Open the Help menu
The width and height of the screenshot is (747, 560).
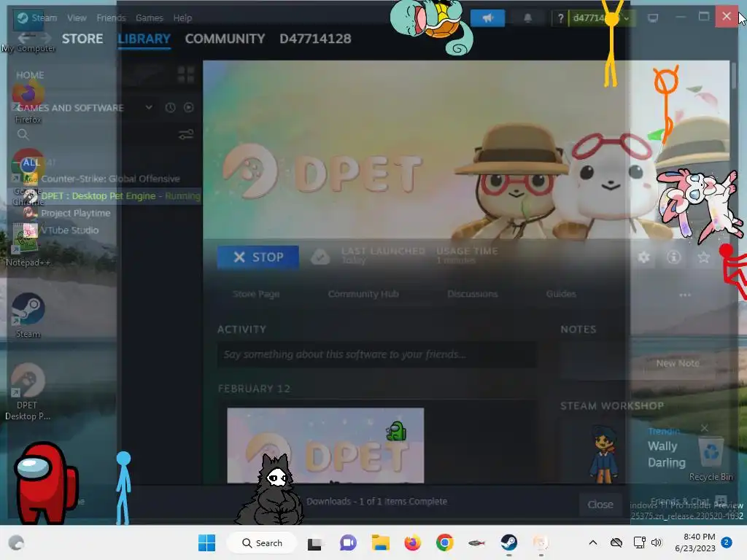click(182, 18)
